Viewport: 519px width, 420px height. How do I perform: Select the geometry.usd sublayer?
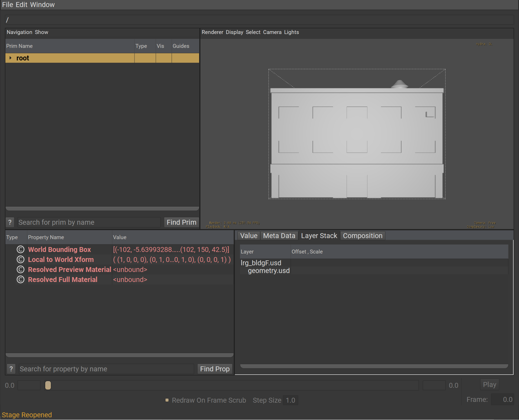coord(269,271)
